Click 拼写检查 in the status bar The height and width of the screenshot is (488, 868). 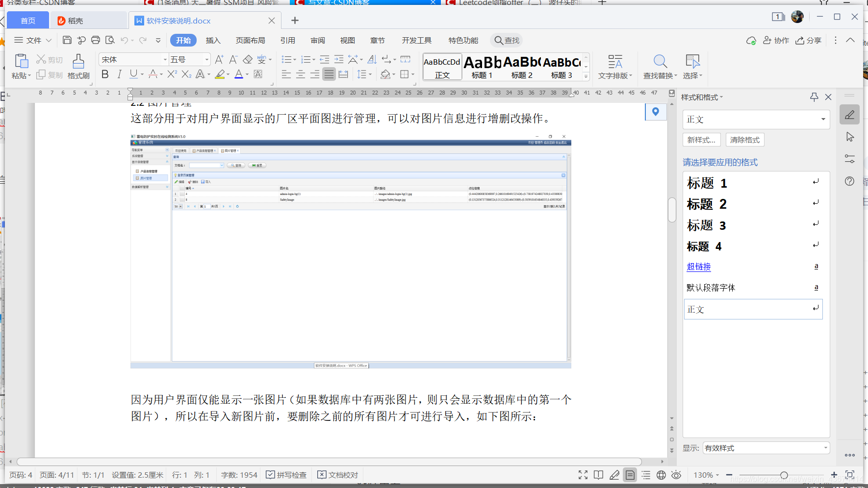[286, 475]
